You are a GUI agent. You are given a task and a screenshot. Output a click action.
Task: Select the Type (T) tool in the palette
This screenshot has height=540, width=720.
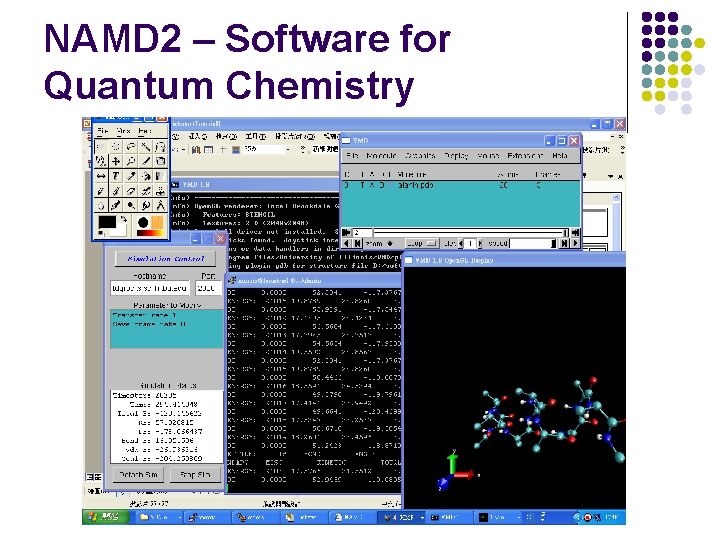[116, 176]
